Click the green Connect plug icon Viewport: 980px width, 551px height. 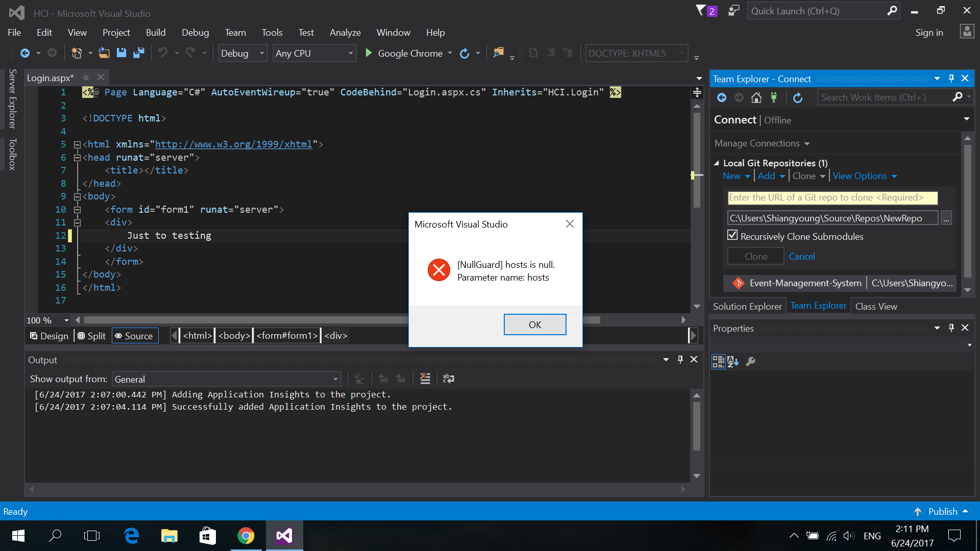(774, 97)
